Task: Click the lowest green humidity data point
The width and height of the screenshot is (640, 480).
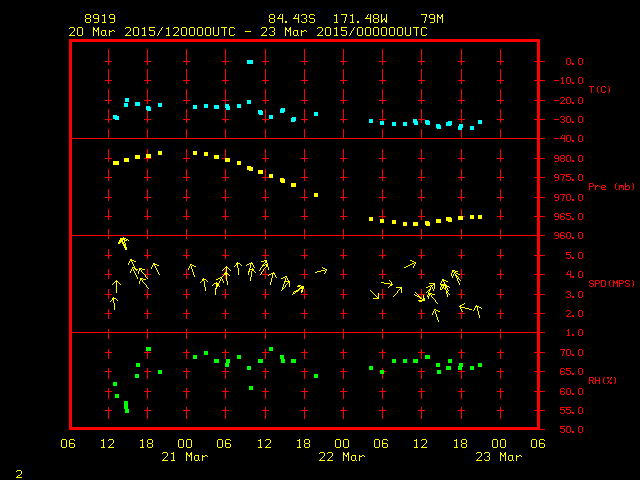Action: point(127,410)
